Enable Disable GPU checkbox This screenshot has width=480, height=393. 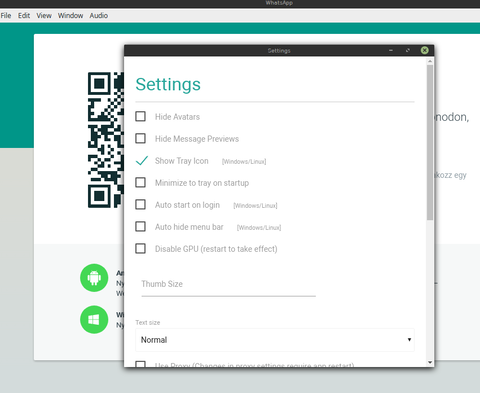click(140, 248)
